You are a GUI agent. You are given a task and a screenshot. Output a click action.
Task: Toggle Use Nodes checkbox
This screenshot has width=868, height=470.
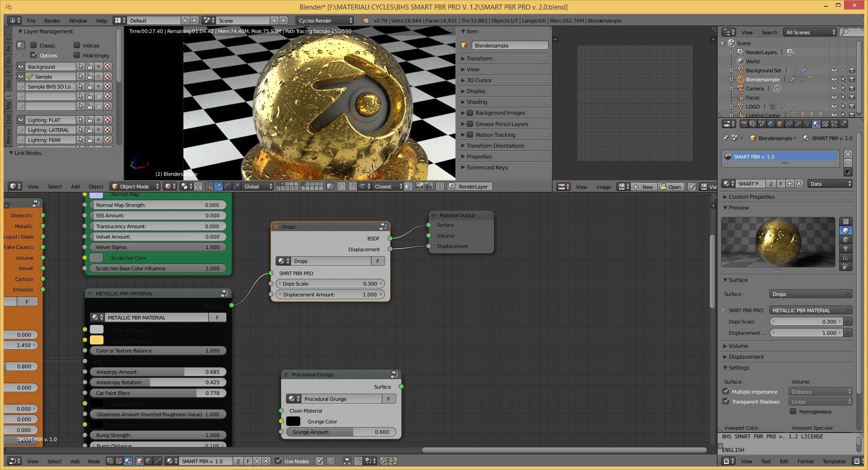tap(278, 461)
